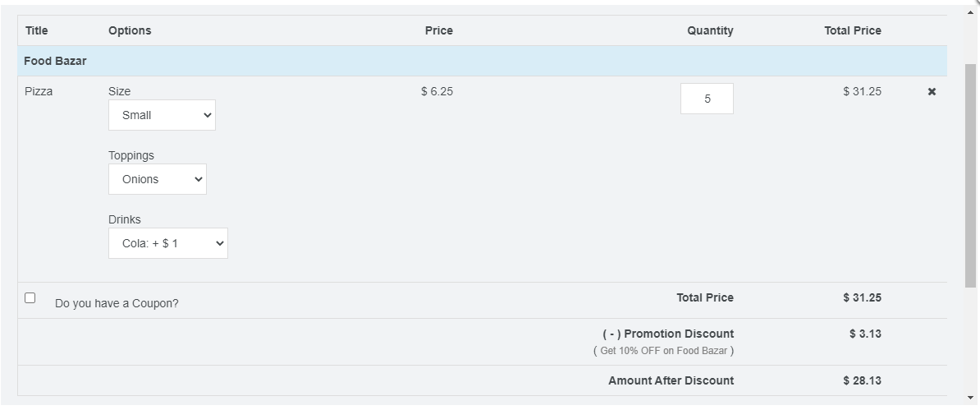Screen dimensions: 980x410
Task: Click the Pizza item title
Action: [x=39, y=91]
